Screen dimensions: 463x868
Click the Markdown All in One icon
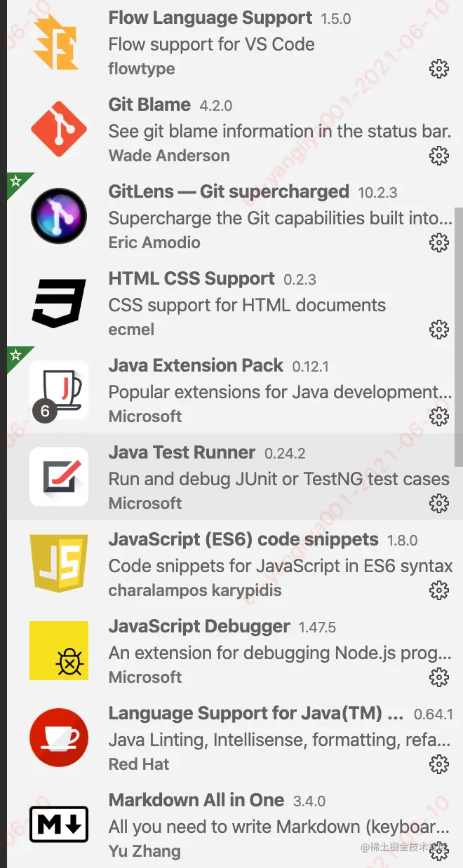[x=59, y=825]
